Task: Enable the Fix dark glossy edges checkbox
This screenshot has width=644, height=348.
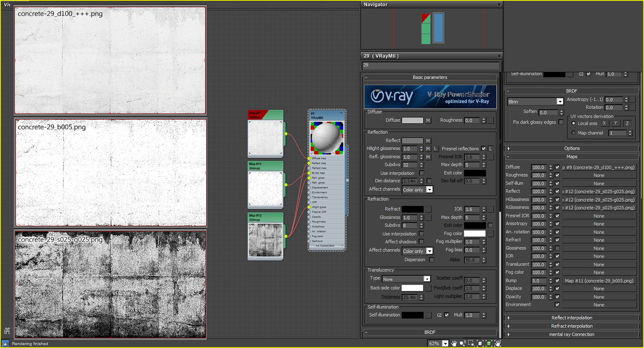Action: coord(561,122)
